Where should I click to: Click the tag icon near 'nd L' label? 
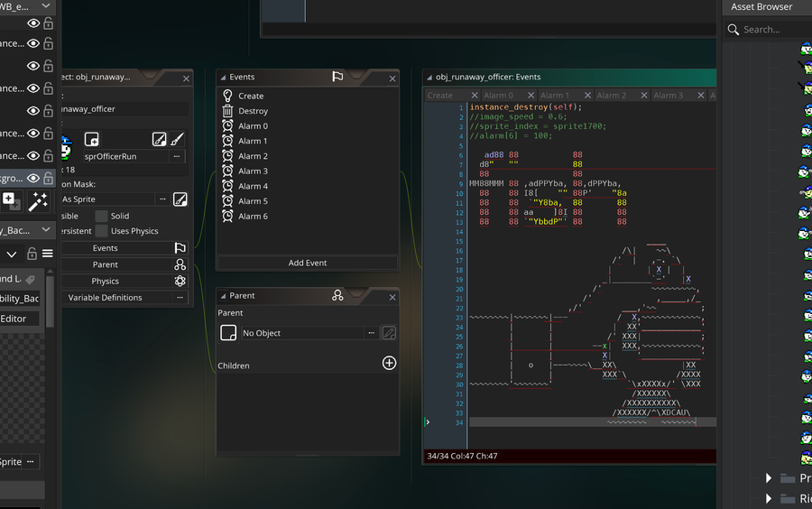tap(31, 280)
